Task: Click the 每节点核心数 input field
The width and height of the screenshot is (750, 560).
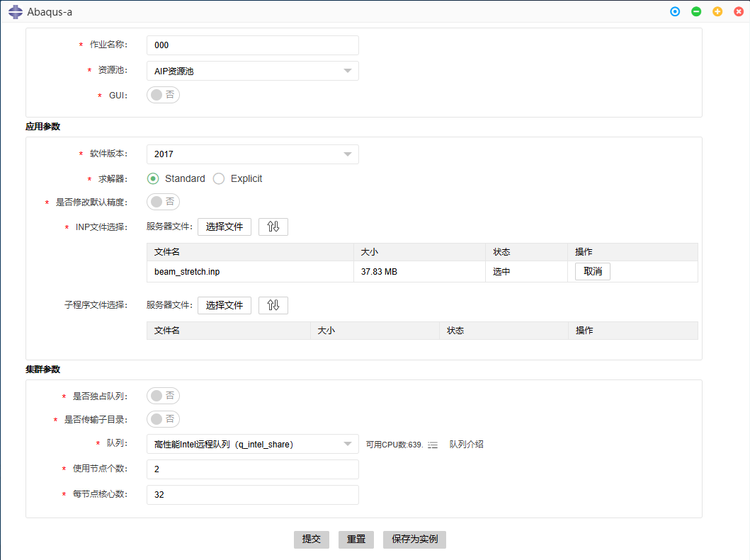Action: (253, 494)
